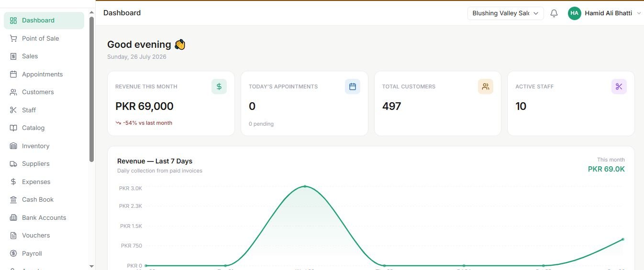Click the Sunday, 26 July 2026 date

coord(137,57)
